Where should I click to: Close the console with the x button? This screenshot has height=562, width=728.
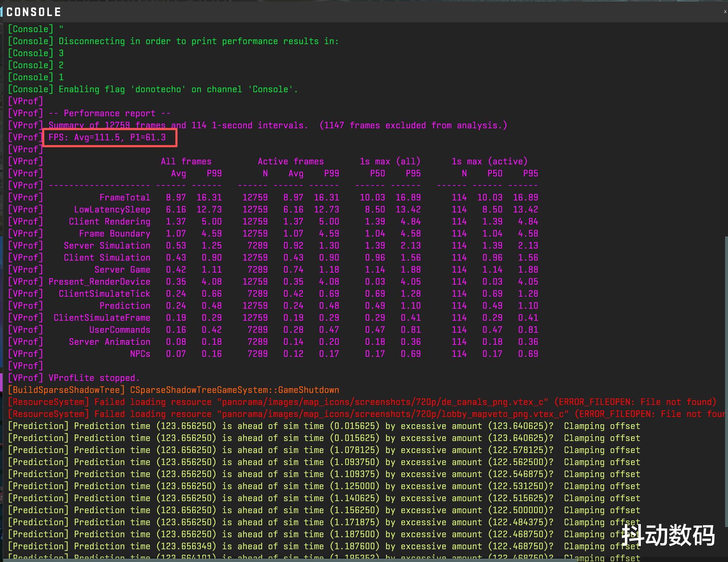coord(725,12)
